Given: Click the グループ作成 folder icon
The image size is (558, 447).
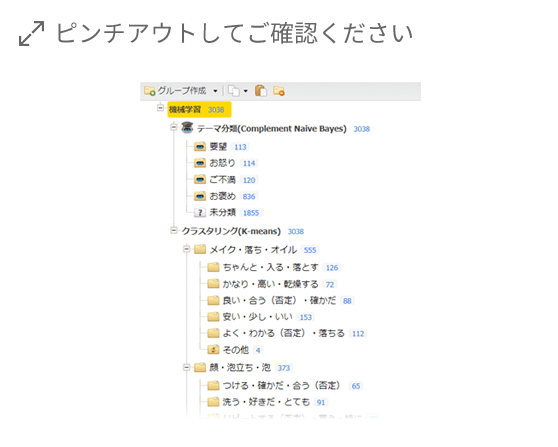Looking at the screenshot, I should click(149, 91).
